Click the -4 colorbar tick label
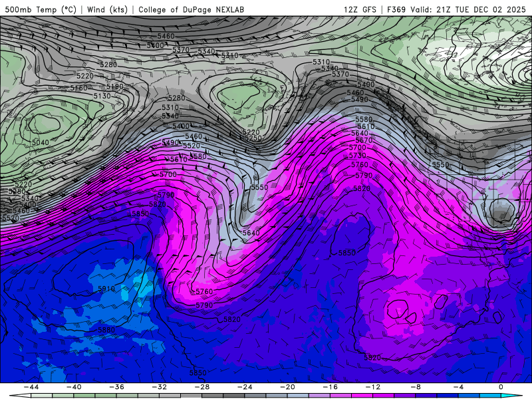The image size is (532, 399). (459, 387)
